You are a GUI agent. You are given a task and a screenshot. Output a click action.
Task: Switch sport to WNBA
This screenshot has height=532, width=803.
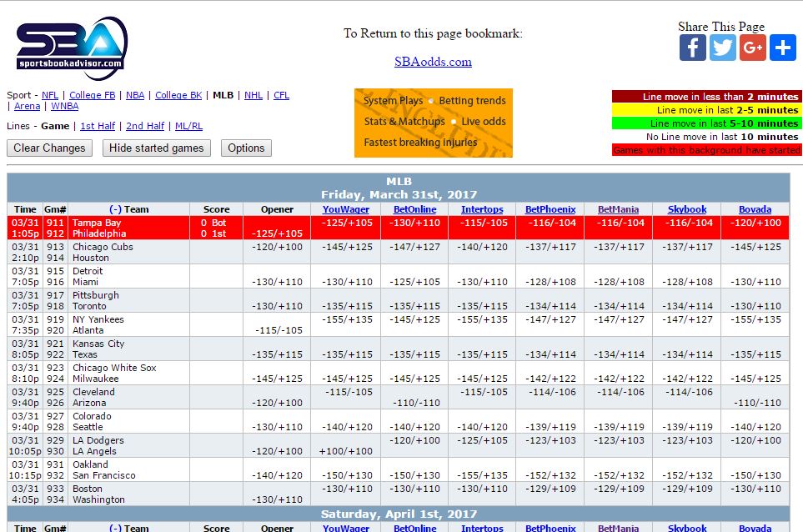[64, 106]
